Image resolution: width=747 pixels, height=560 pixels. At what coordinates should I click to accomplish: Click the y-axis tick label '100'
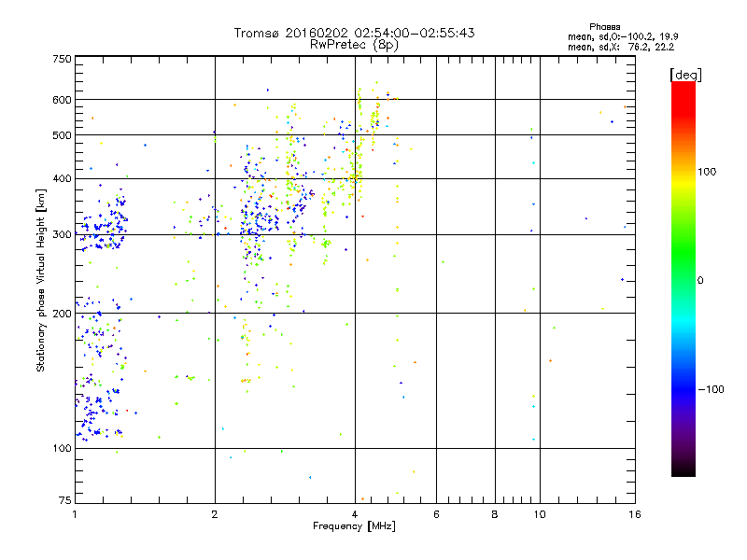pyautogui.click(x=62, y=449)
